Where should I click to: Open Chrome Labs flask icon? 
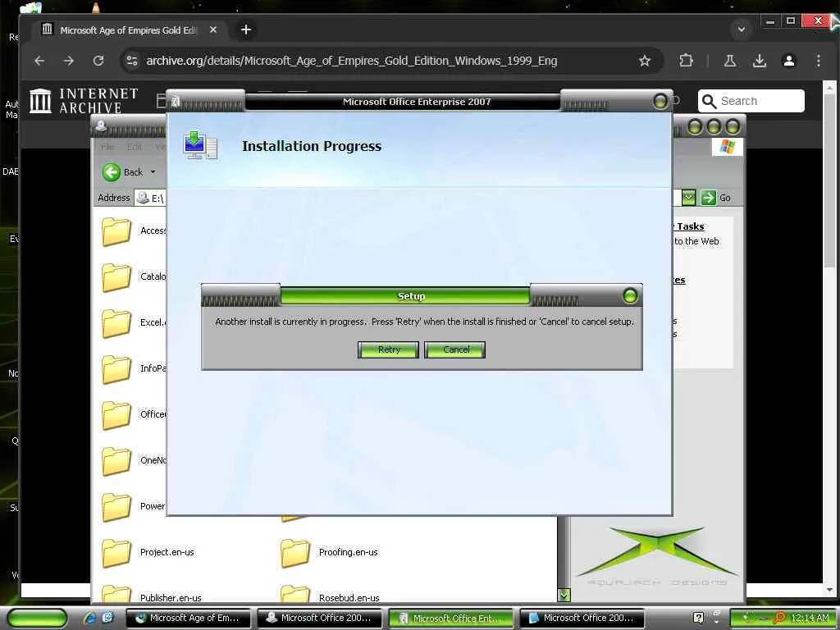click(x=729, y=61)
